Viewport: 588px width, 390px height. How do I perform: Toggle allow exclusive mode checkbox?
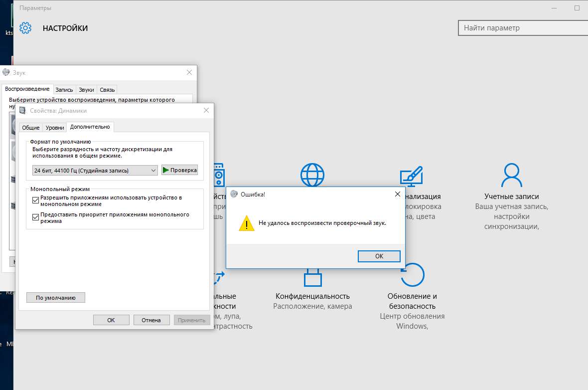tap(35, 200)
